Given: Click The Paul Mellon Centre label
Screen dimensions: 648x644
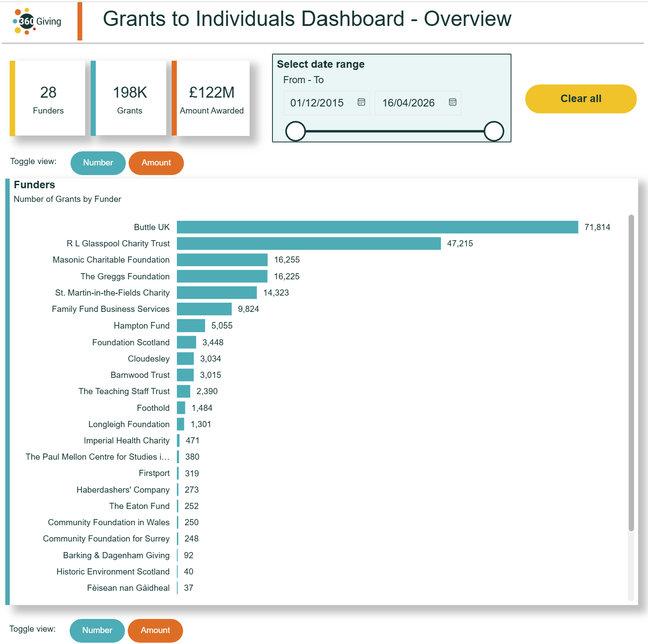Looking at the screenshot, I should [x=97, y=457].
